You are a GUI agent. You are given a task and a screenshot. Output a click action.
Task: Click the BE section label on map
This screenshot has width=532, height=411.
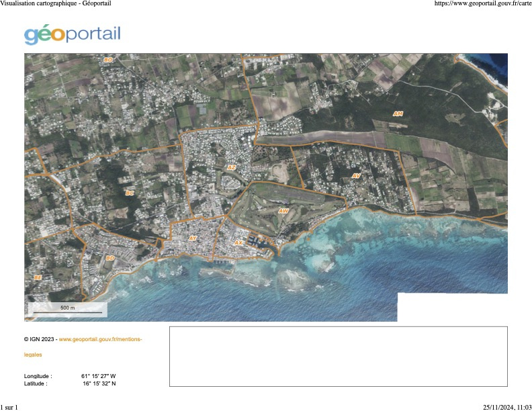point(38,277)
